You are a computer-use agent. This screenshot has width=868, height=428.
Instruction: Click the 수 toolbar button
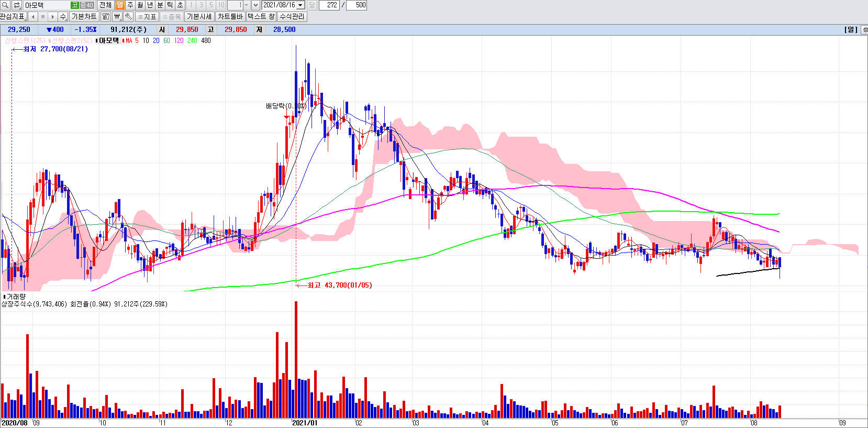coord(63,17)
